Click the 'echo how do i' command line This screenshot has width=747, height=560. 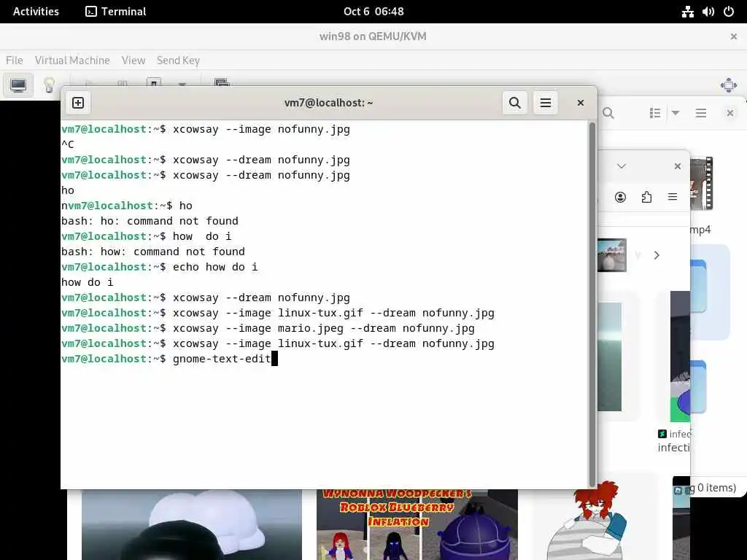point(160,267)
